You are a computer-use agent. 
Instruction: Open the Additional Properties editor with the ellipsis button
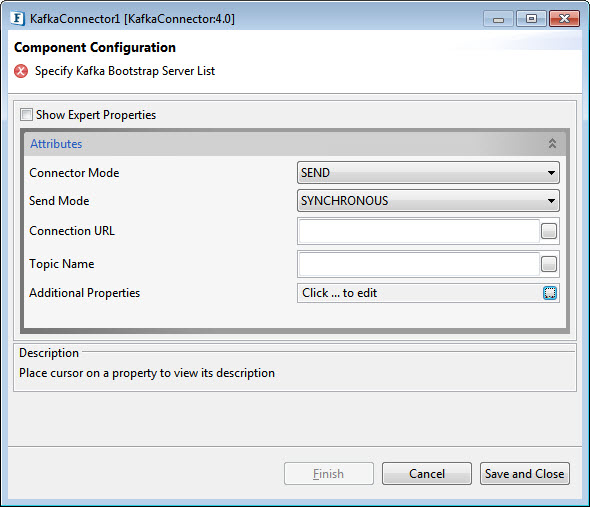[x=550, y=293]
